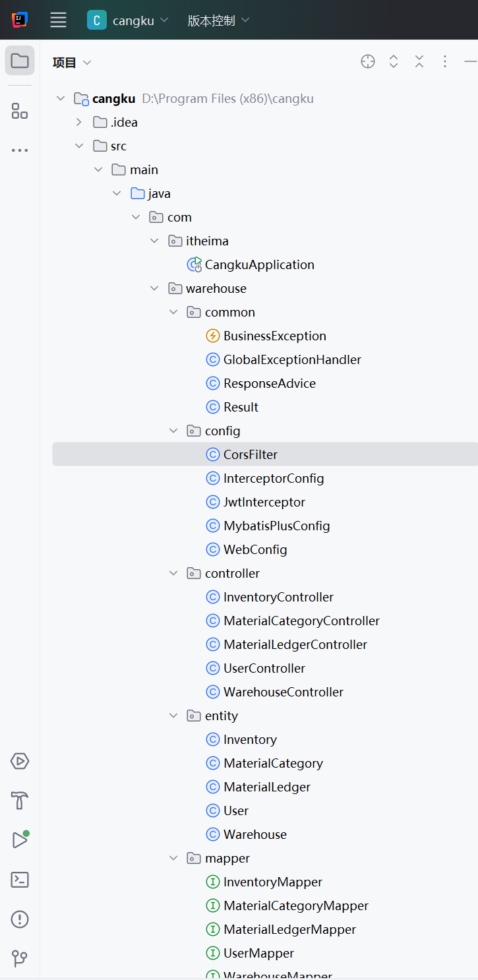This screenshot has width=478, height=980.
Task: Open the Project tool window folder icon
Action: tap(20, 61)
